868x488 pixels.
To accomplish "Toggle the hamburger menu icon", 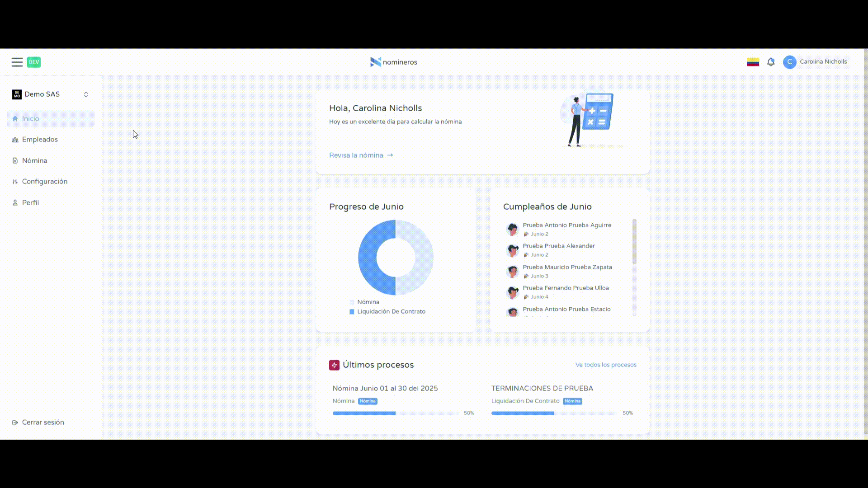I will (x=17, y=62).
